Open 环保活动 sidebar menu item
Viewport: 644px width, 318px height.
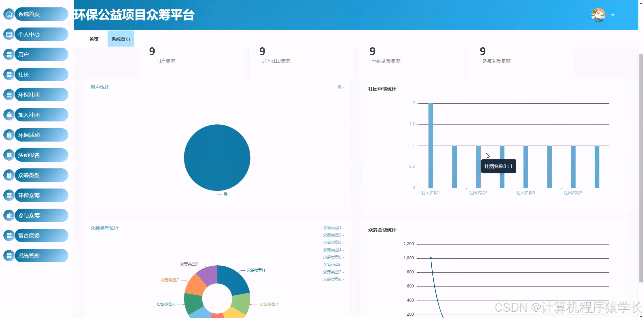coord(42,135)
